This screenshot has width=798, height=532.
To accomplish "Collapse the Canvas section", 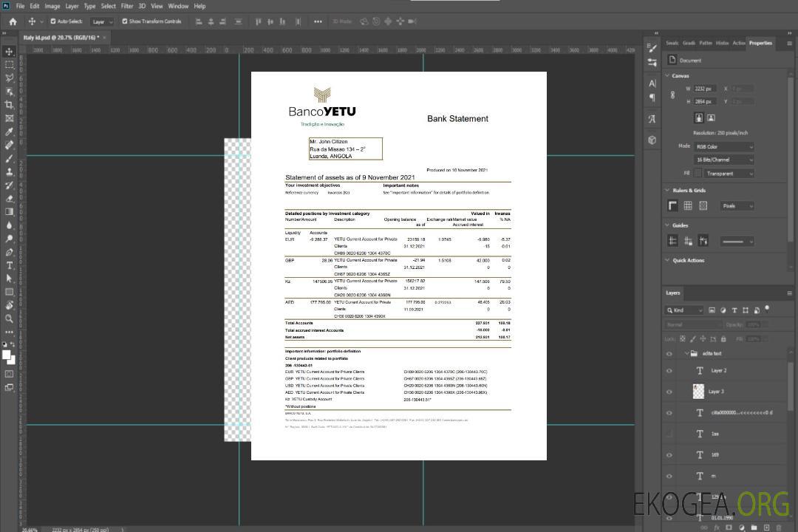I will (x=667, y=75).
